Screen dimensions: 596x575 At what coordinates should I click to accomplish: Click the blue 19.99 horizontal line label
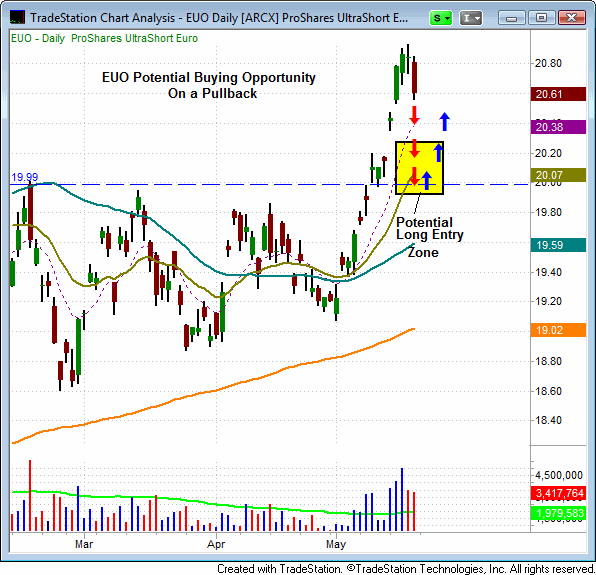(25, 177)
